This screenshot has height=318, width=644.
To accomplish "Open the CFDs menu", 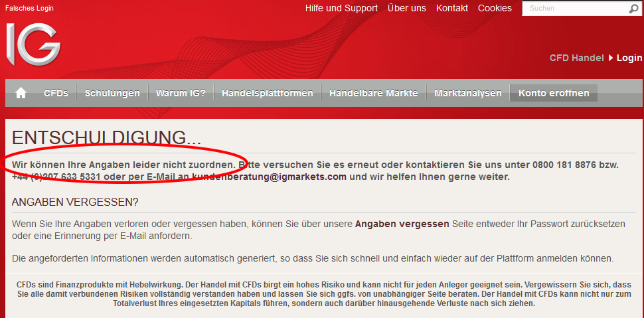I will [56, 93].
